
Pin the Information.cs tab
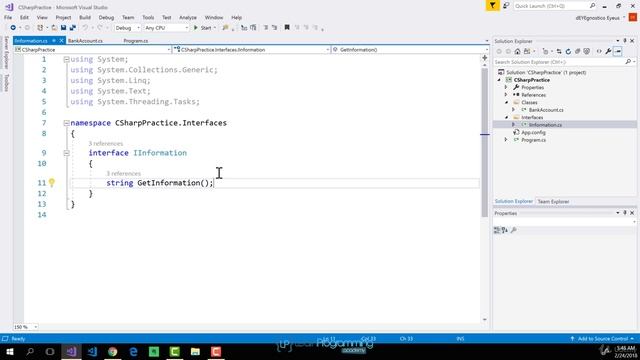[53, 41]
